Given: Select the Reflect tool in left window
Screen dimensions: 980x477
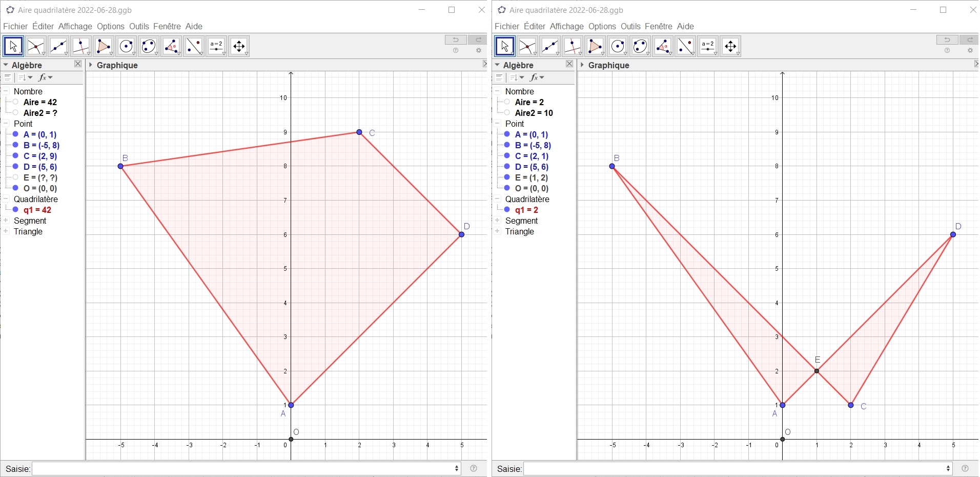Looking at the screenshot, I should (194, 46).
